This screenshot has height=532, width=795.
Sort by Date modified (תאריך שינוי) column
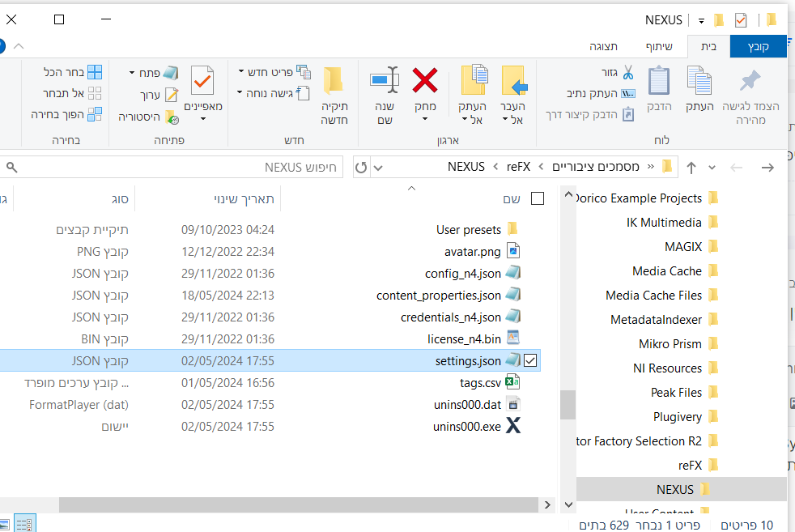(x=244, y=199)
